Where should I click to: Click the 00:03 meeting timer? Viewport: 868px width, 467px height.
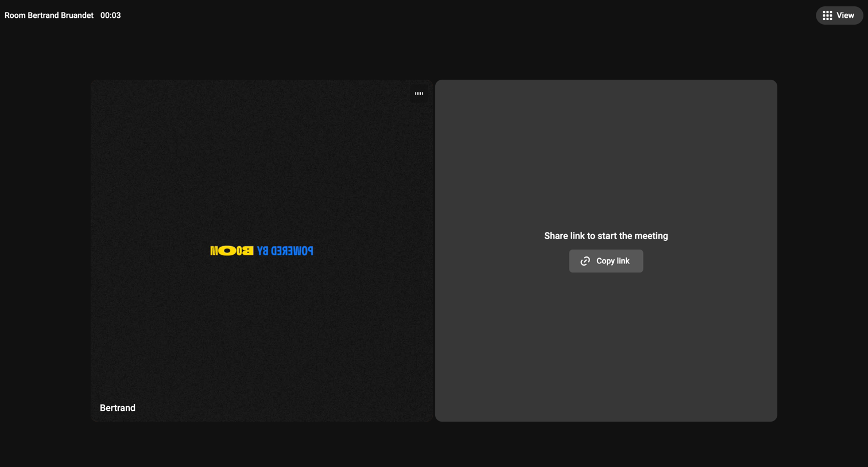click(x=110, y=15)
